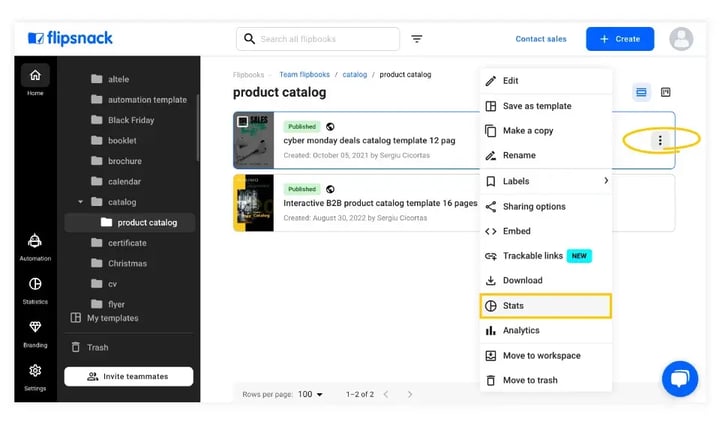Open Sharing options
The height and width of the screenshot is (424, 720).
[x=546, y=207]
